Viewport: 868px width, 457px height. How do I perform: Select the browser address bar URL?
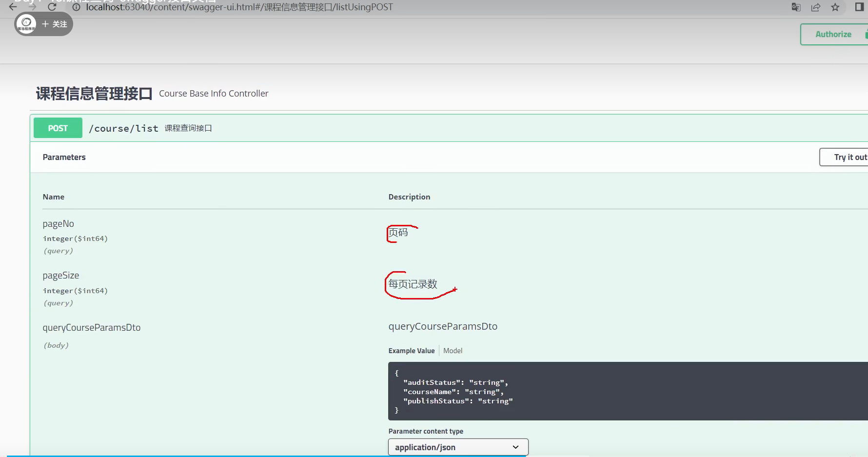pyautogui.click(x=239, y=7)
